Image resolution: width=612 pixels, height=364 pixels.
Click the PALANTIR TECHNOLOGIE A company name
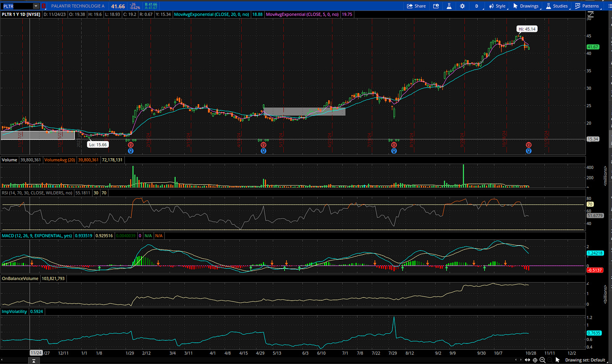tap(77, 6)
